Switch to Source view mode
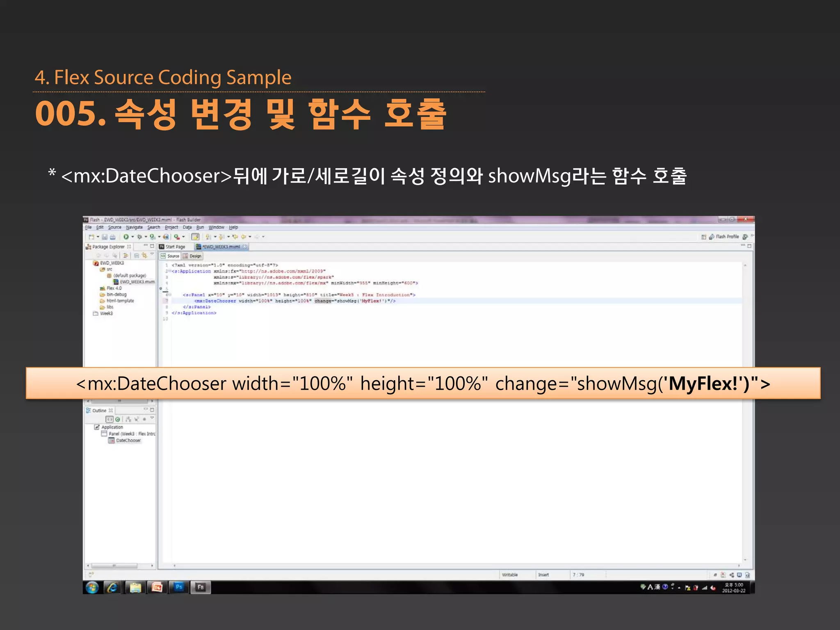The height and width of the screenshot is (630, 840). (170, 256)
